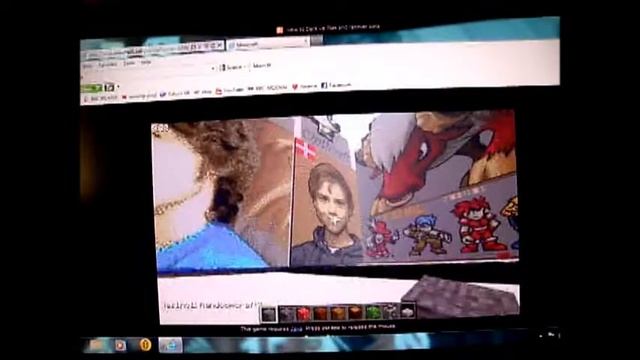Open the folder icon on the taskbar
The width and height of the screenshot is (640, 360).
point(96,345)
